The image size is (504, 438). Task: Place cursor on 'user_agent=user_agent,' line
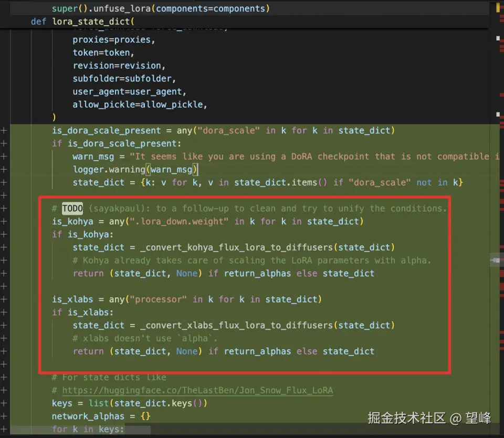point(129,92)
